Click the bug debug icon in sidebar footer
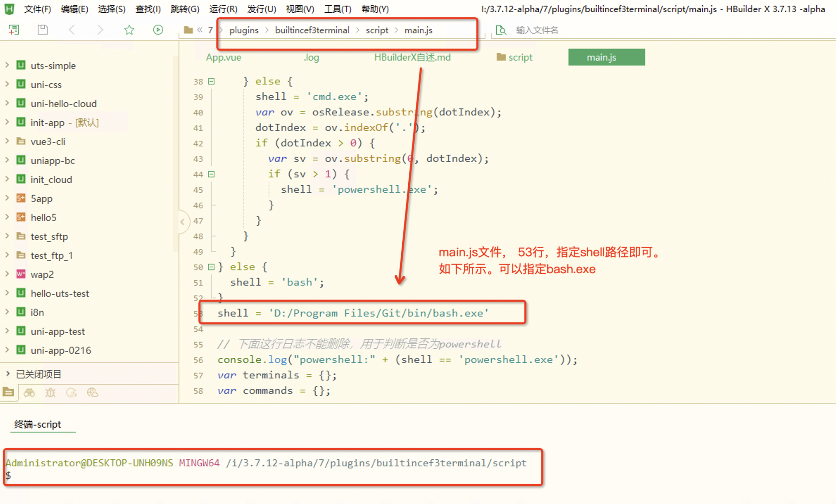 pyautogui.click(x=50, y=392)
